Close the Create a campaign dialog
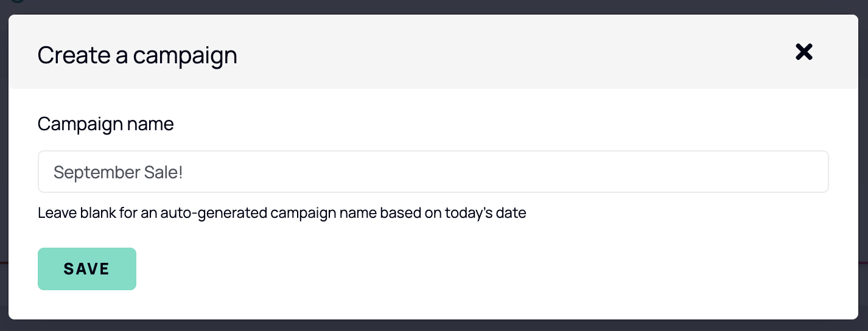This screenshot has width=868, height=331. (803, 52)
